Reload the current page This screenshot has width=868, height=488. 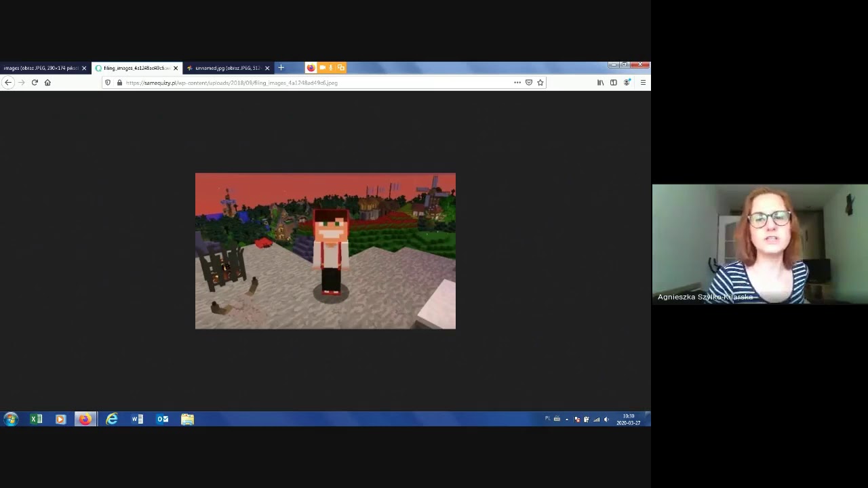[35, 83]
